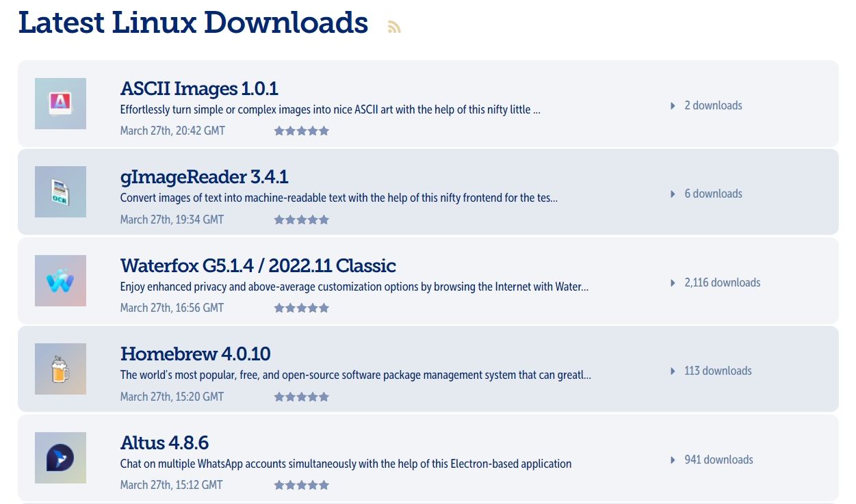Open the gImageReader 3.4.1 title link
The image size is (856, 504).
204,177
